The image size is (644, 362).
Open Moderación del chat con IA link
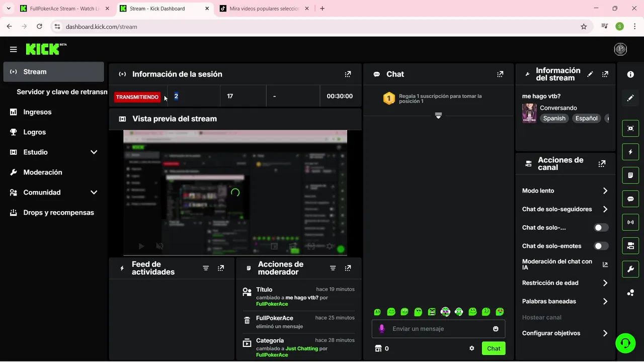[x=565, y=264]
